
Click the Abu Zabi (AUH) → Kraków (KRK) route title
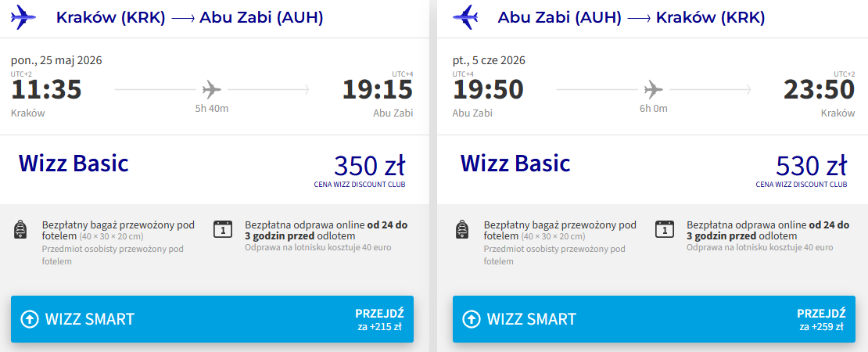[x=632, y=17]
